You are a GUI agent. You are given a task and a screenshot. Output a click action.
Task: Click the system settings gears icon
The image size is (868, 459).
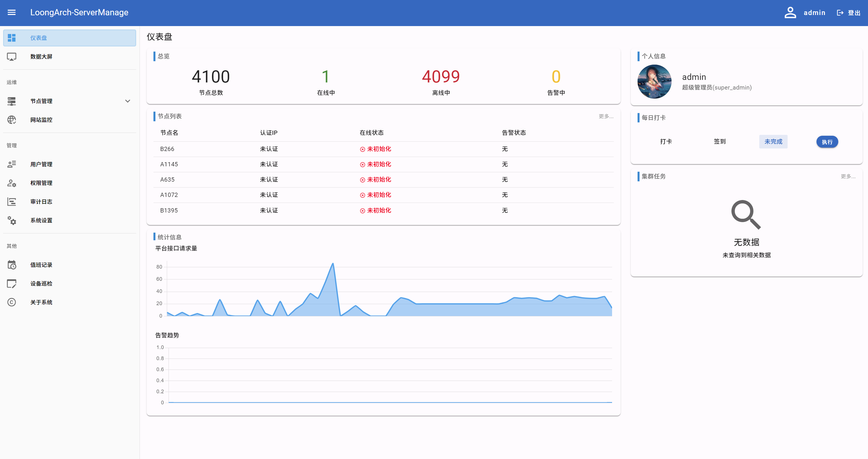pyautogui.click(x=11, y=220)
